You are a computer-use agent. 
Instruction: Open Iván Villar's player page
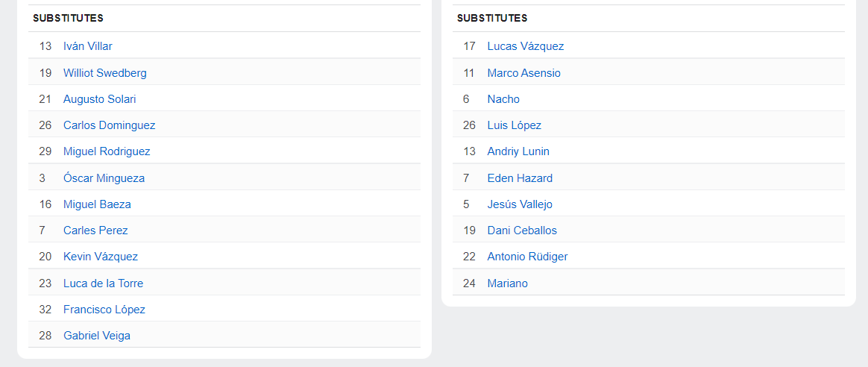tap(87, 46)
